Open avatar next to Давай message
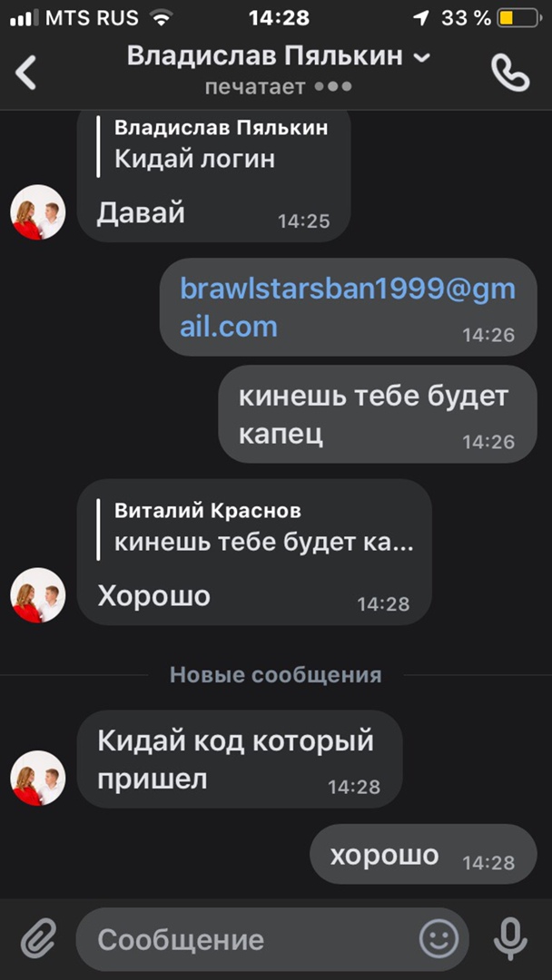 (38, 211)
